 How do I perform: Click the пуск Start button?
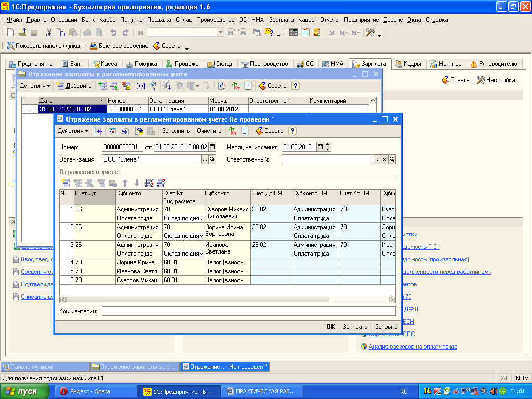click(x=24, y=391)
